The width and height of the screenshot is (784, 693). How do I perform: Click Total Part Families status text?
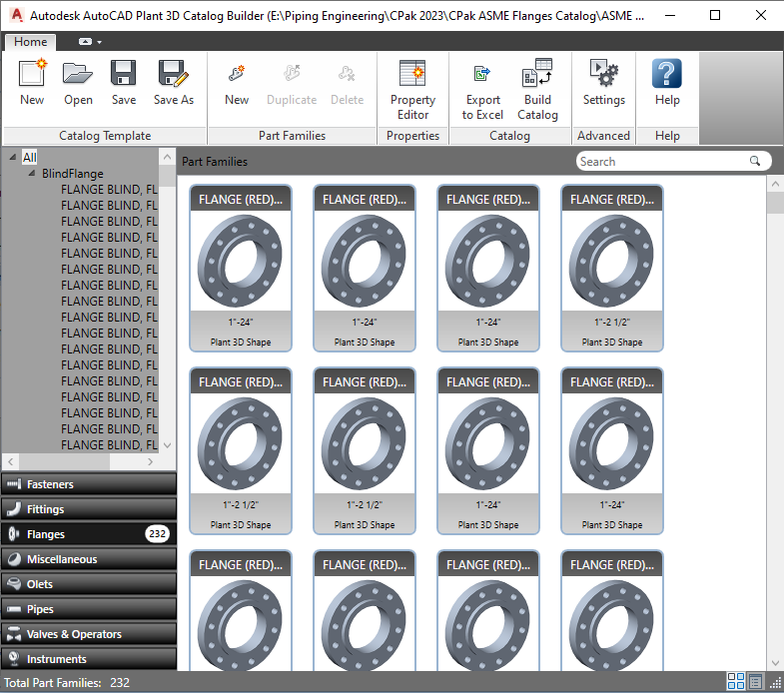[x=67, y=682]
